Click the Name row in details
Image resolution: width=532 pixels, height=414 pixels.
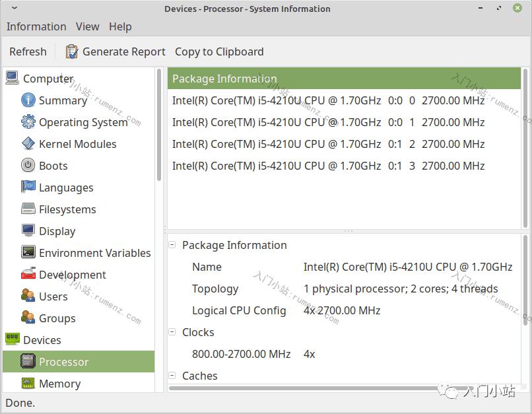(x=344, y=267)
